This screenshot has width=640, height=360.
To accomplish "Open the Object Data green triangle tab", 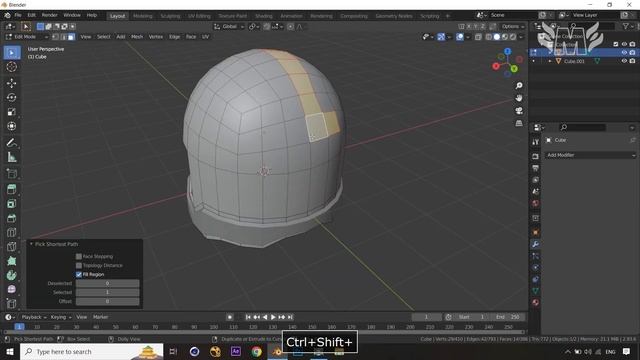I will coord(535,291).
